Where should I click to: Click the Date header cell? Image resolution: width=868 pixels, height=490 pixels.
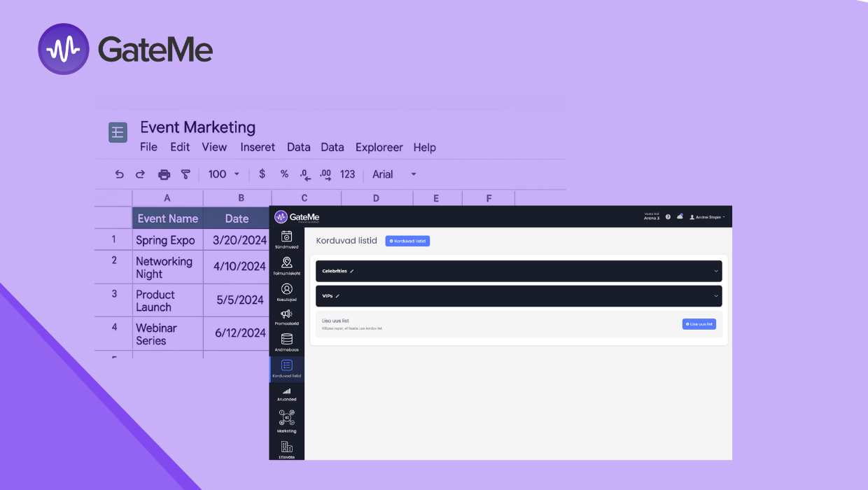(x=237, y=218)
